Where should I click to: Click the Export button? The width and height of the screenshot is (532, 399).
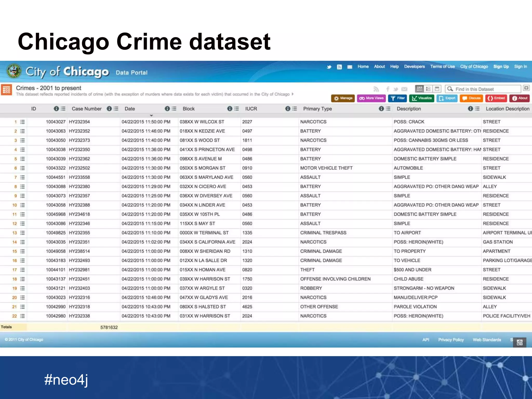click(x=447, y=98)
